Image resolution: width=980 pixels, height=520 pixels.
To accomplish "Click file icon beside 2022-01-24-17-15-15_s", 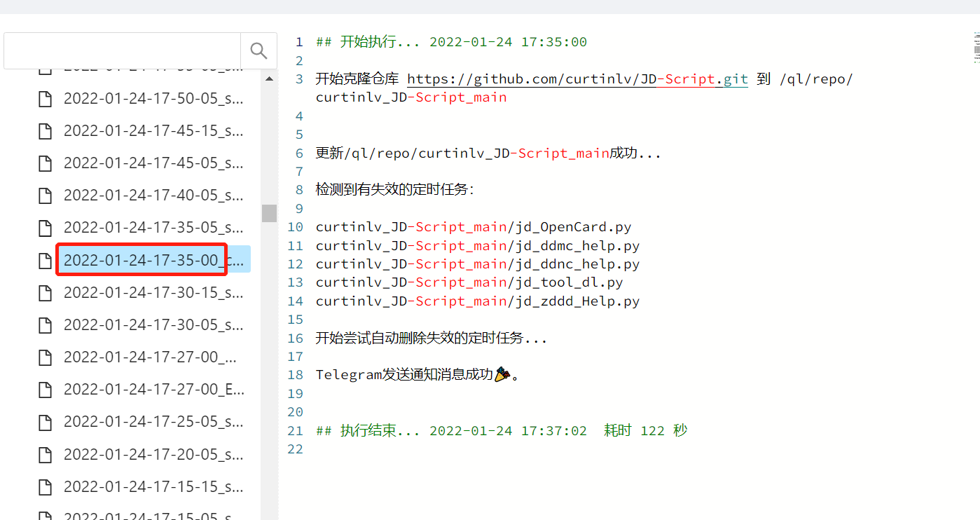I will 45,486.
